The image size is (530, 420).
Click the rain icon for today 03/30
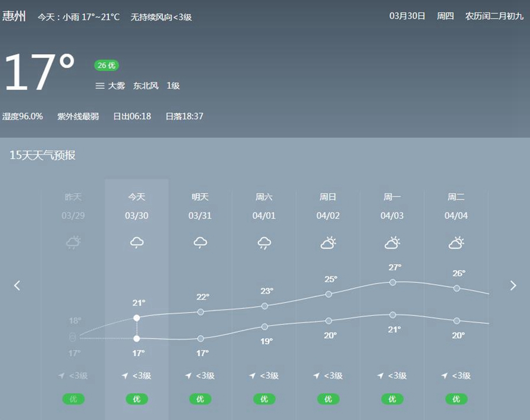(x=137, y=242)
